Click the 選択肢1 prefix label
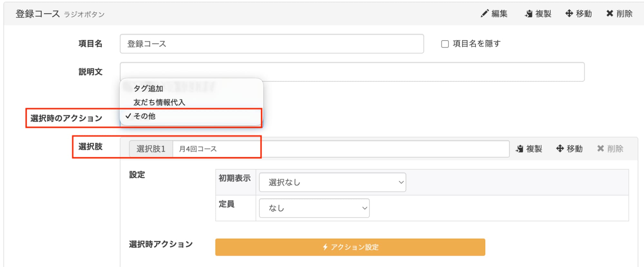 pyautogui.click(x=151, y=149)
